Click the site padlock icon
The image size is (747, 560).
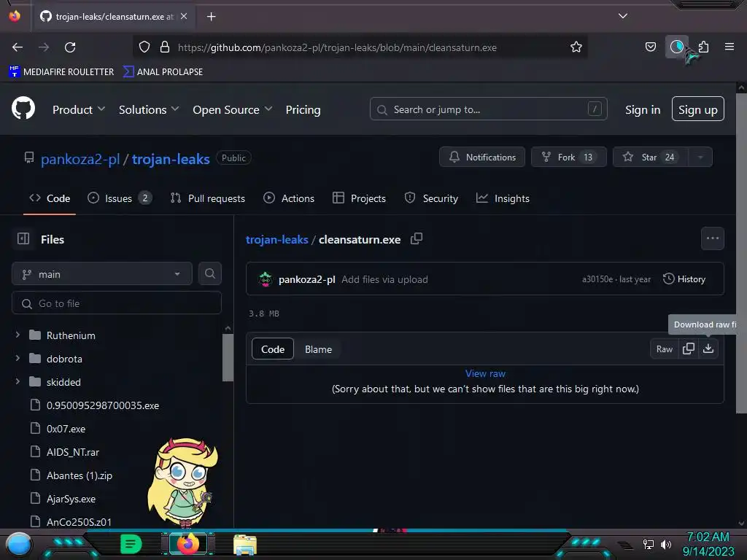pyautogui.click(x=164, y=47)
